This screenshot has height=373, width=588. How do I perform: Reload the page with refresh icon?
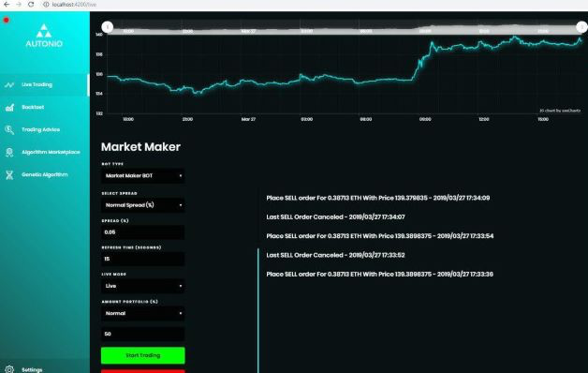31,5
